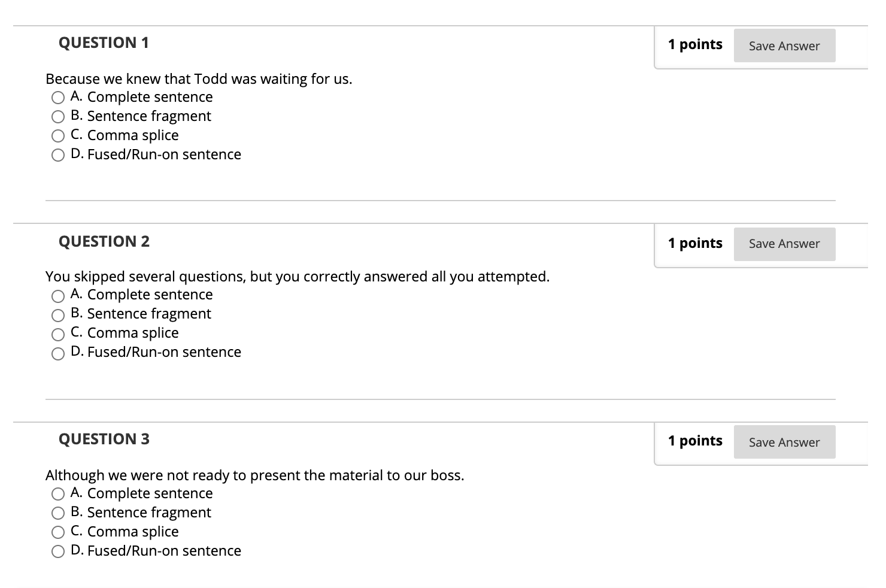Choose "Comma splice" in Question 3
Screen dimensions: 886x588
(58, 532)
